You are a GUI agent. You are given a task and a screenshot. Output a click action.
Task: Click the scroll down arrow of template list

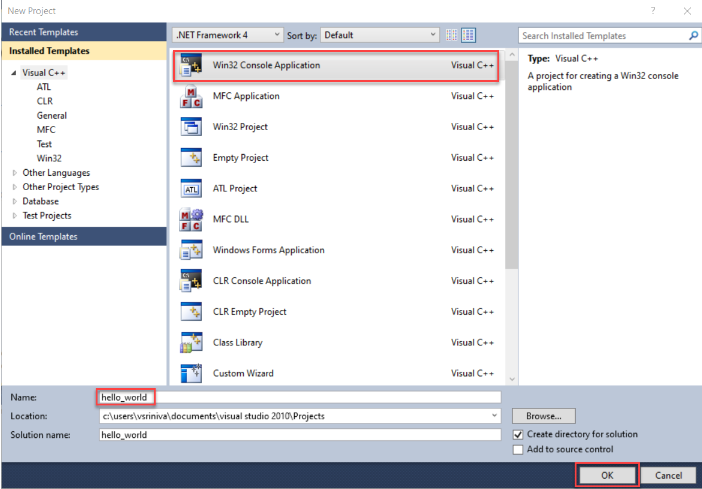click(x=512, y=379)
